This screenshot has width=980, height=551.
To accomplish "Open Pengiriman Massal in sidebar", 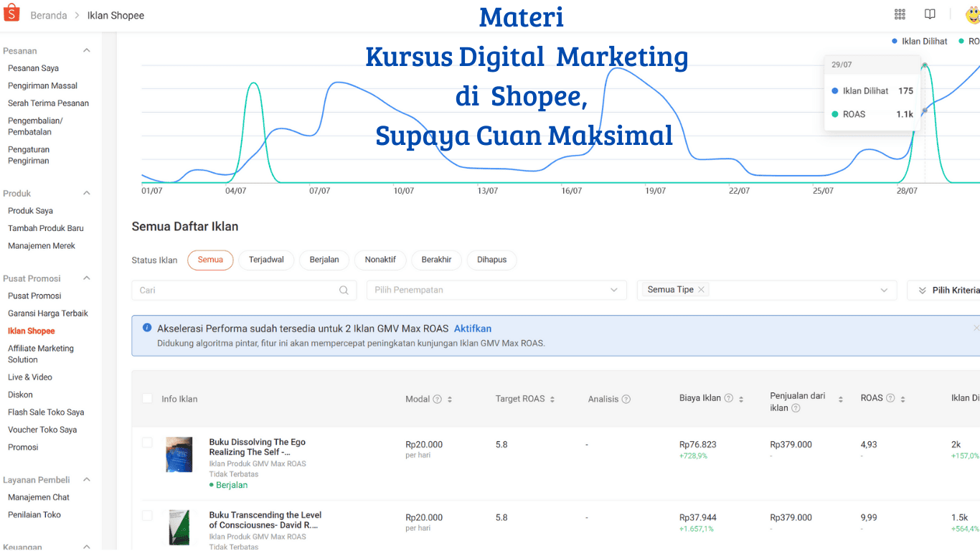I will [42, 86].
